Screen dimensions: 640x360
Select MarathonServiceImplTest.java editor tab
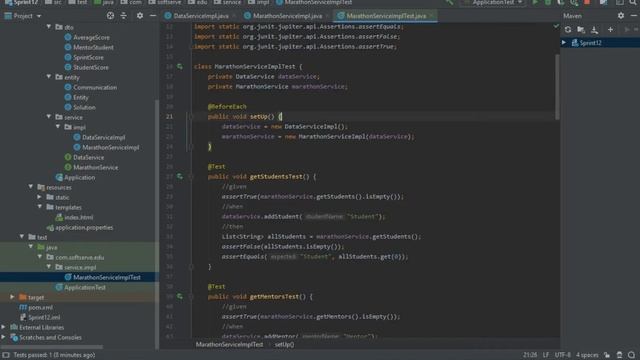[386, 16]
